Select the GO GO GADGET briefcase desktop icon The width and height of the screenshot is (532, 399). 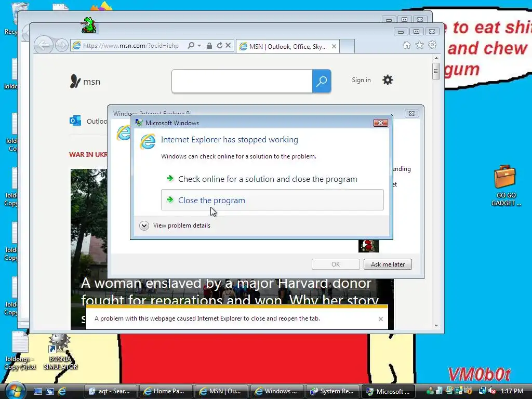click(505, 185)
